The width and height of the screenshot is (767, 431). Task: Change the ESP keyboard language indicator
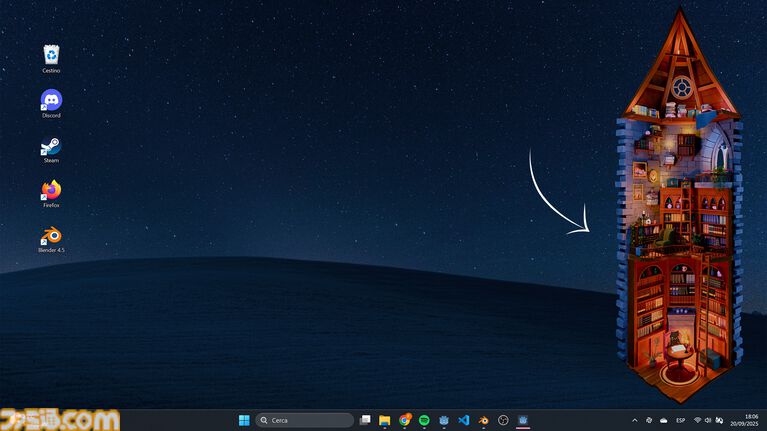[680, 420]
